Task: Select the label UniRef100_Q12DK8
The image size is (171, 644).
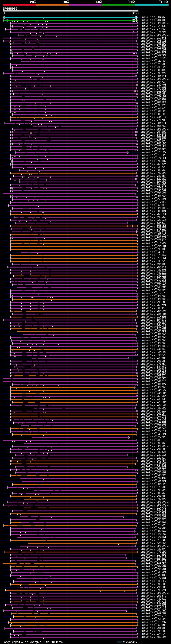Action: (x=153, y=91)
